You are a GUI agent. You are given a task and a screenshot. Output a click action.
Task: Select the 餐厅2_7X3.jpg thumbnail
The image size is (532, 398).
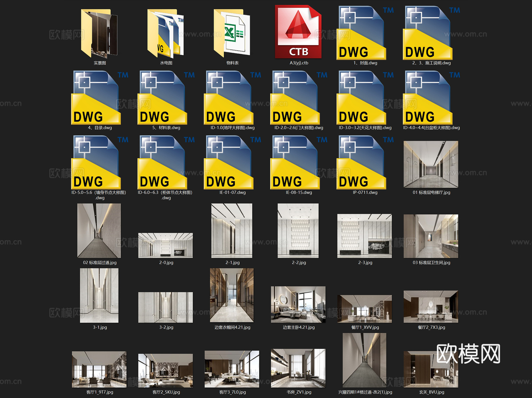(x=431, y=307)
